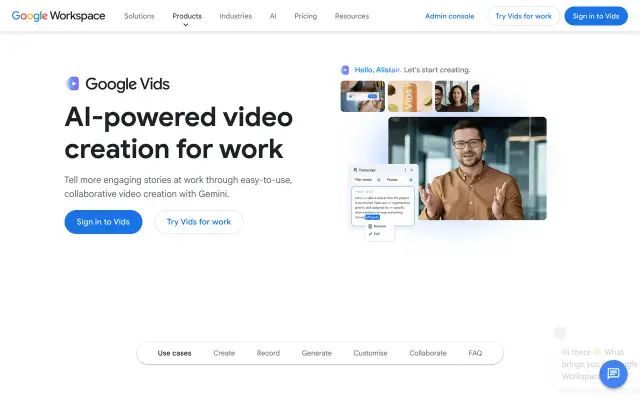This screenshot has height=400, width=640.
Task: Click the transcript panel close X icon
Action: [x=411, y=170]
